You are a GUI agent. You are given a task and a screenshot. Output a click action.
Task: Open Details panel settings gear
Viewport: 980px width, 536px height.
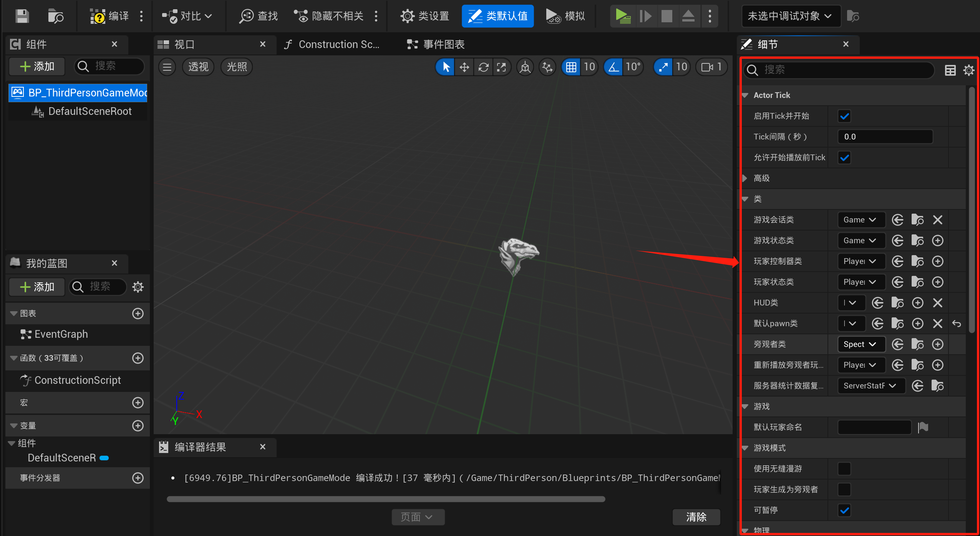coord(968,70)
